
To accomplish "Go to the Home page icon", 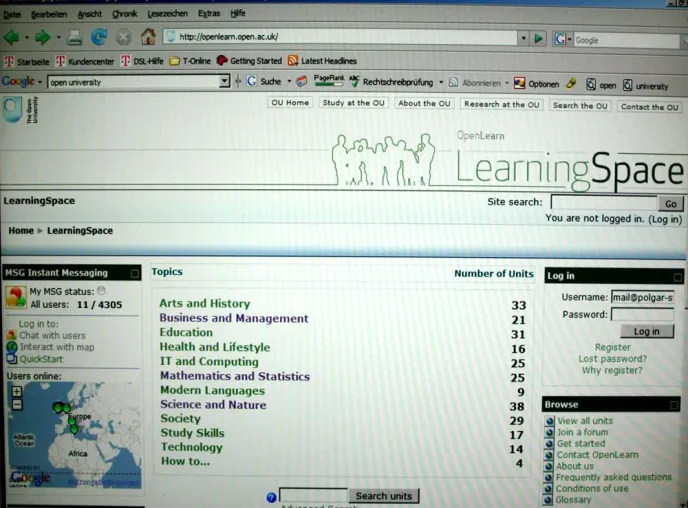I will pos(148,36).
